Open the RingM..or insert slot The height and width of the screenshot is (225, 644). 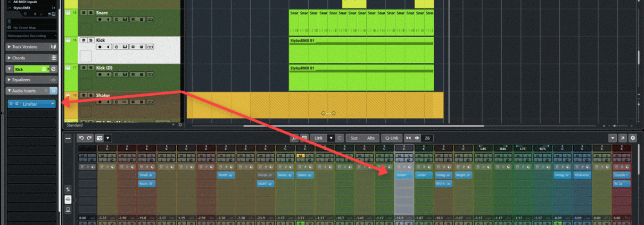coord(463,175)
